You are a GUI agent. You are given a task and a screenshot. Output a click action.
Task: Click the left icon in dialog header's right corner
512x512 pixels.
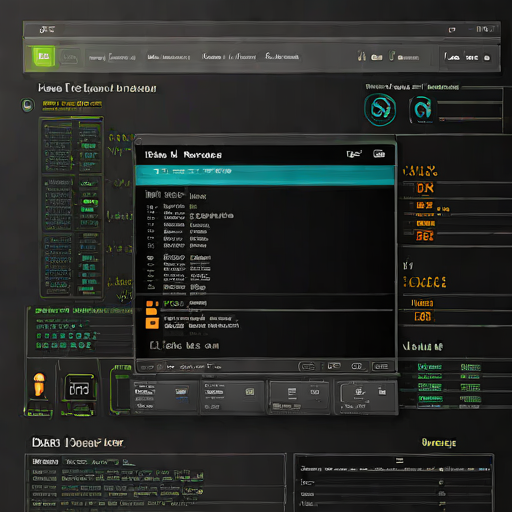[354, 154]
